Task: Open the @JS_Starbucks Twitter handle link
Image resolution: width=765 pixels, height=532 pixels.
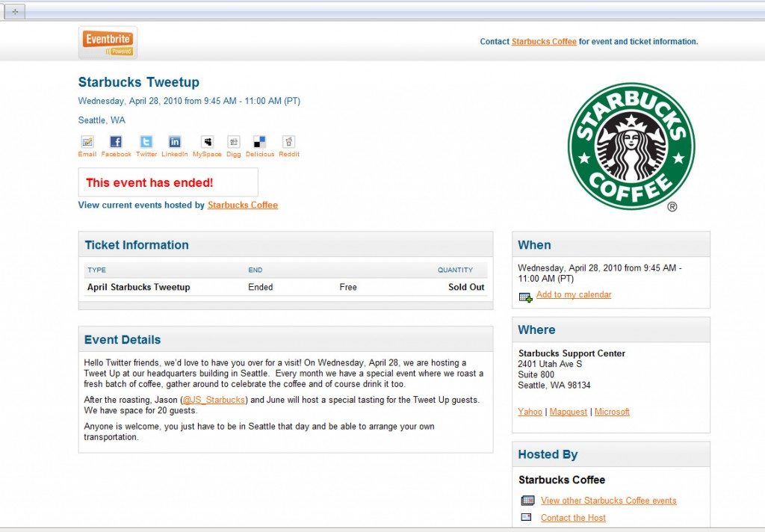Action: point(214,400)
